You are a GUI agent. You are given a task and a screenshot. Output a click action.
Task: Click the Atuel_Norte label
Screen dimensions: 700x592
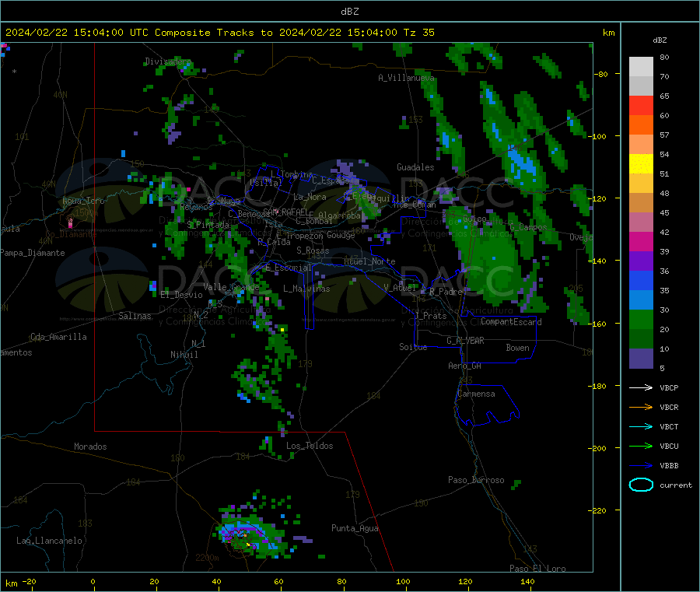tap(369, 261)
